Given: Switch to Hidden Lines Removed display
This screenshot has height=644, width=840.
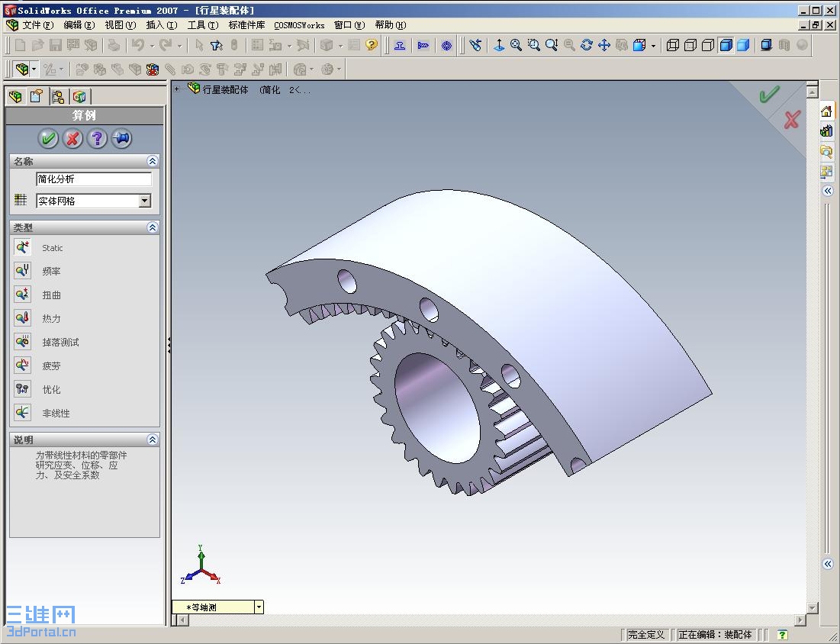Looking at the screenshot, I should click(708, 45).
